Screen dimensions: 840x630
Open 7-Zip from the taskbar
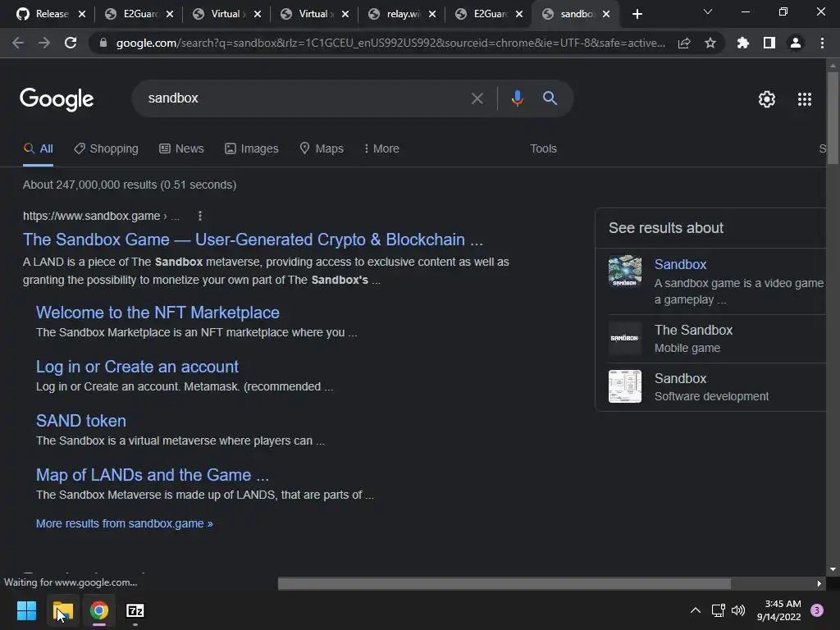pos(135,610)
